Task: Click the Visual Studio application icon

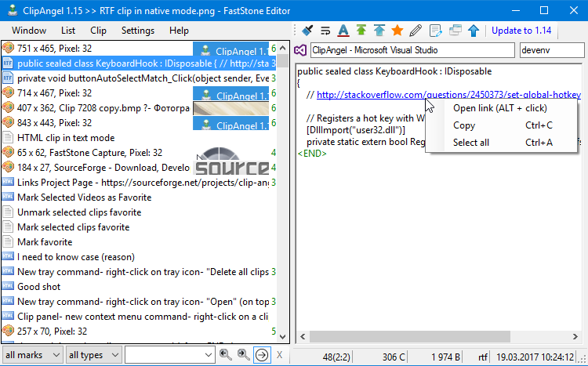Action: [301, 50]
